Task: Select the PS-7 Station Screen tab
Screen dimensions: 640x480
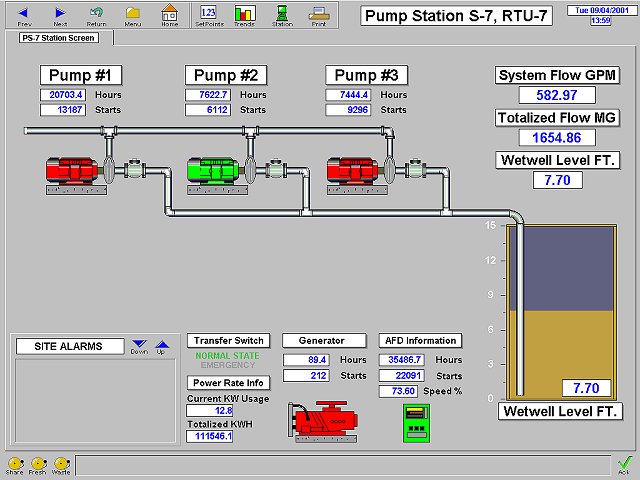Action: (x=60, y=38)
